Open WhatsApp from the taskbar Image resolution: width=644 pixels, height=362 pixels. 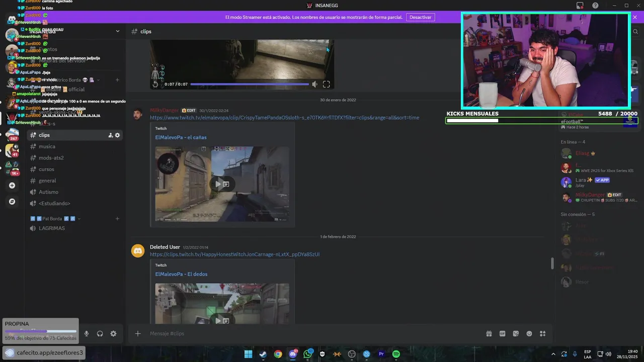(x=307, y=354)
